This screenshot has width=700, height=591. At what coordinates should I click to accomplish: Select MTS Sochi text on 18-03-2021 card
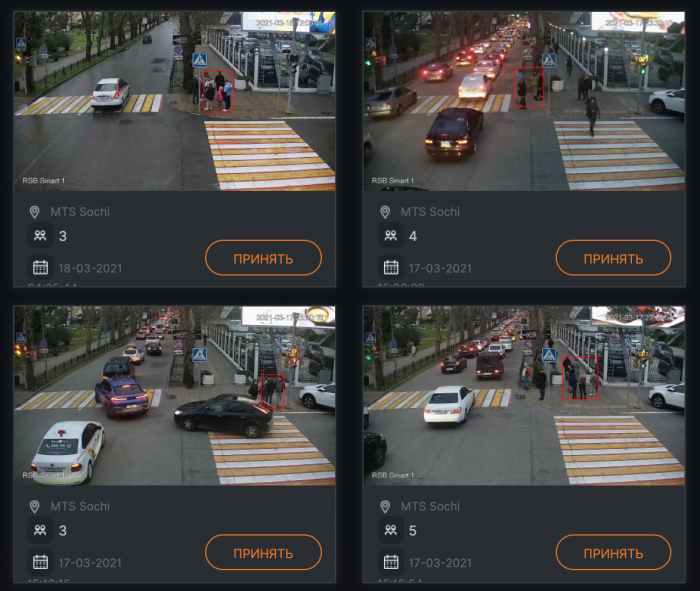[80, 212]
